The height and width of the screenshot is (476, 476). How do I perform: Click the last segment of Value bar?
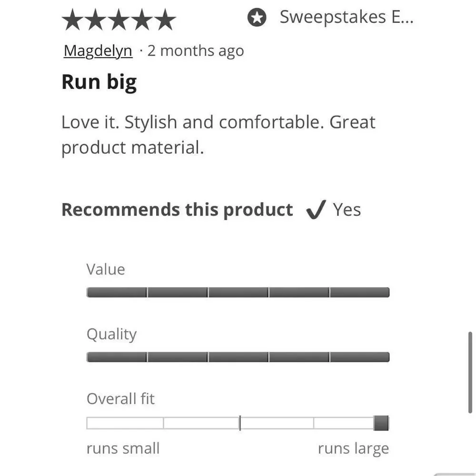coord(359,292)
